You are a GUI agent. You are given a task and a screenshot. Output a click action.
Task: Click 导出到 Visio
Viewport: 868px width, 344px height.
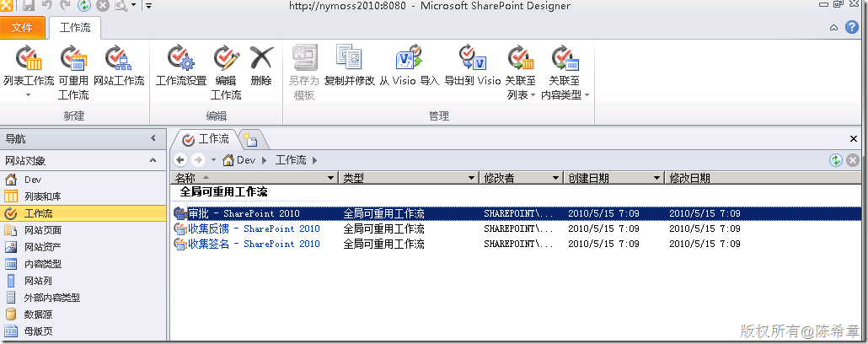point(473,66)
